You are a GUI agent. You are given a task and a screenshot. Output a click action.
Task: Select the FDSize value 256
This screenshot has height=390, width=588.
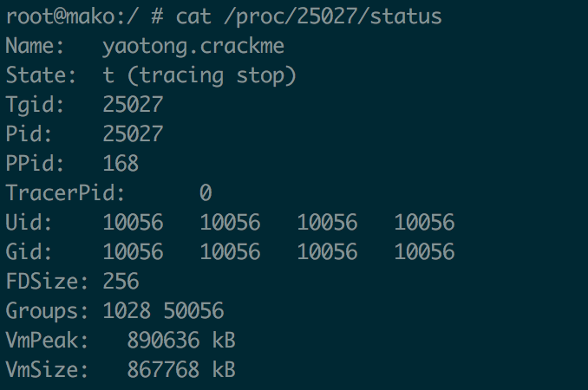(121, 282)
